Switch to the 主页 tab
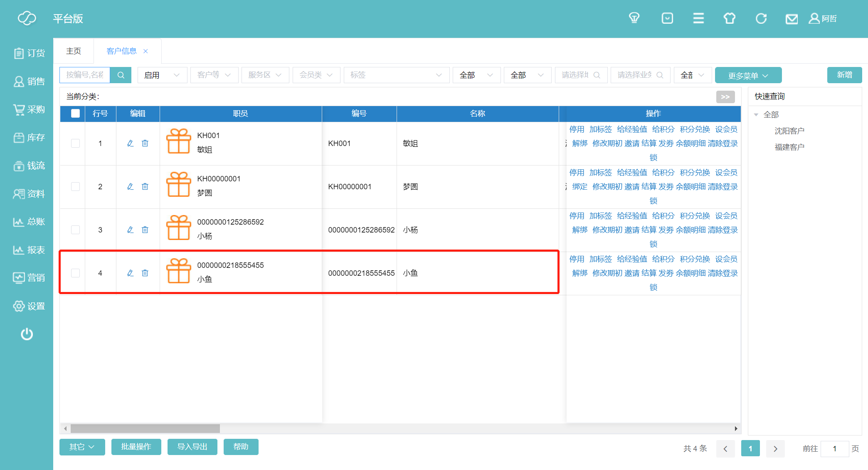 [x=74, y=51]
